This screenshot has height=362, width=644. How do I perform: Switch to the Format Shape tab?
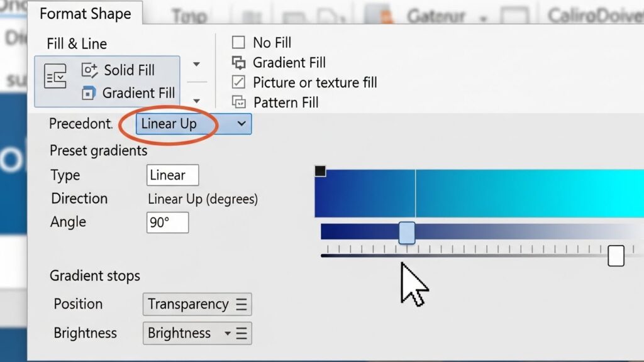85,13
